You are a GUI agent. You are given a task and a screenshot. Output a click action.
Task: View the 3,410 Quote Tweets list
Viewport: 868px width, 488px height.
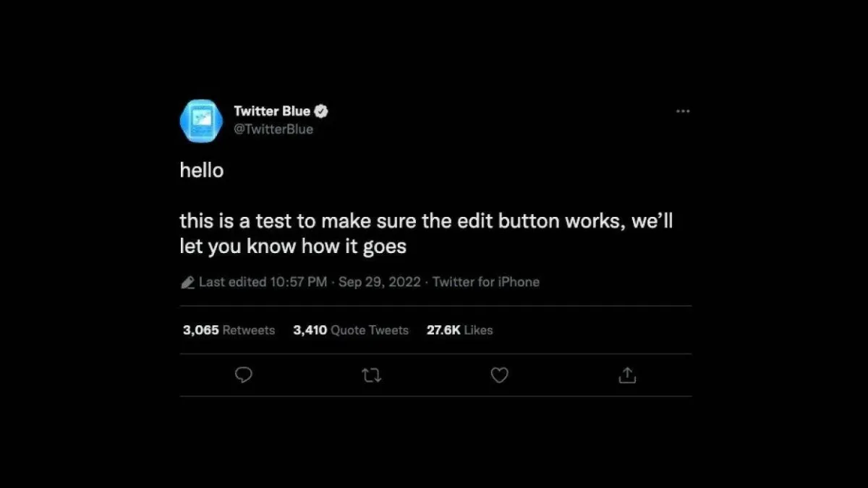pos(351,330)
